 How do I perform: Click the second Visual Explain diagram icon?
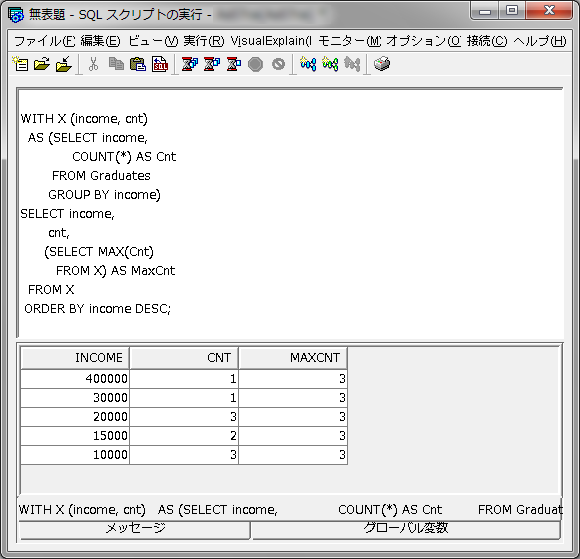(x=330, y=64)
